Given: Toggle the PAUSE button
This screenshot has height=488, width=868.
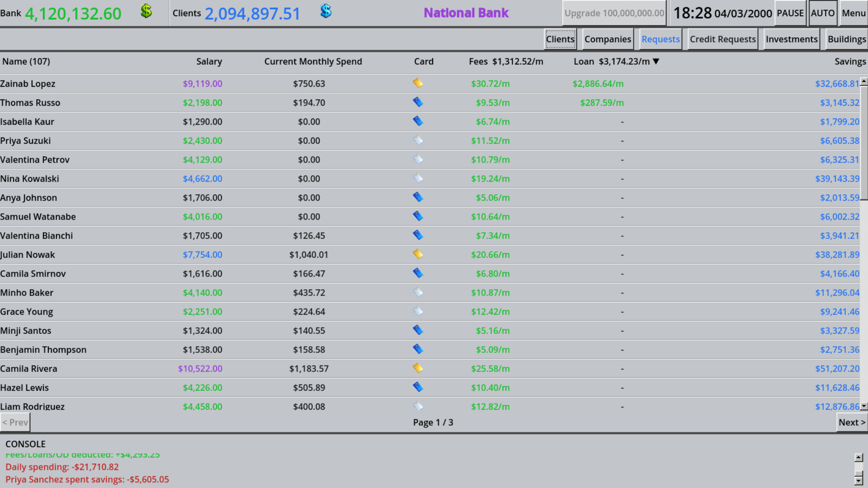Looking at the screenshot, I should [x=790, y=13].
